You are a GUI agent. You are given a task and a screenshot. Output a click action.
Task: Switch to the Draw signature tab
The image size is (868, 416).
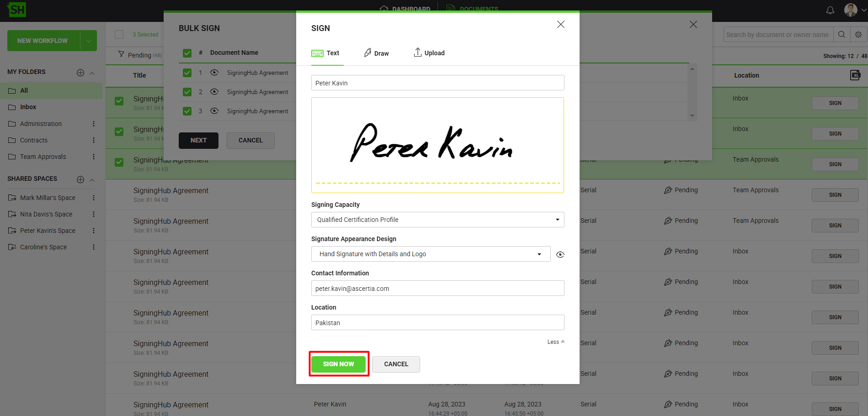(x=377, y=53)
